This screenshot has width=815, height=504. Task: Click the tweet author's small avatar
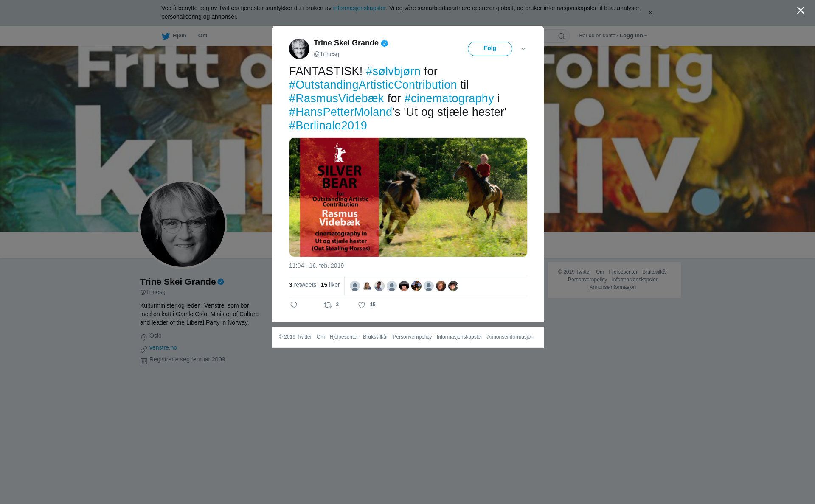299,49
